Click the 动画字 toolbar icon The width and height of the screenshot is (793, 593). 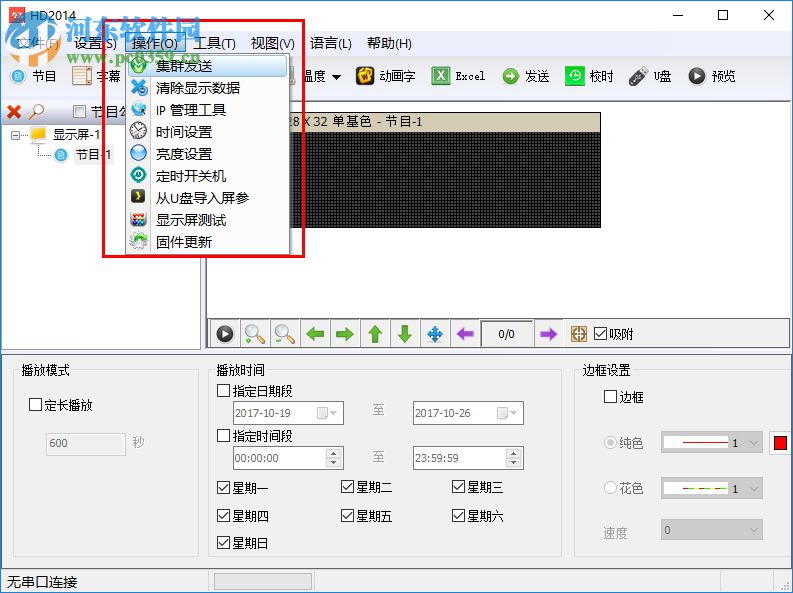tap(365, 76)
